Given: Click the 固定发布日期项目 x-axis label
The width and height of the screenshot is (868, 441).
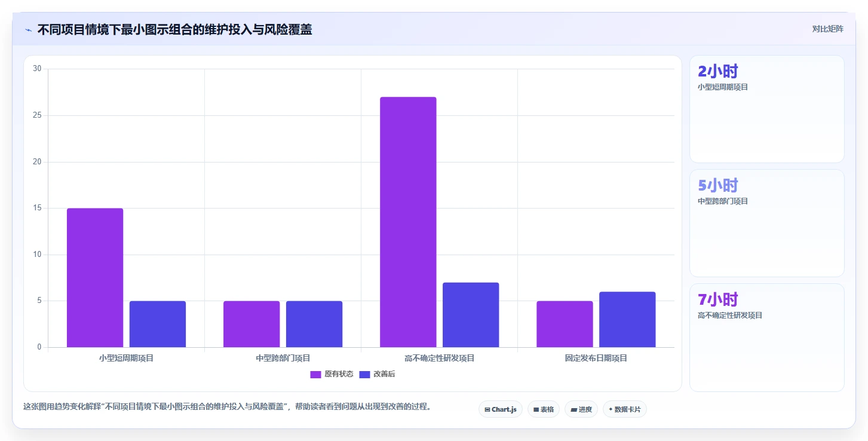Looking at the screenshot, I should tap(596, 359).
